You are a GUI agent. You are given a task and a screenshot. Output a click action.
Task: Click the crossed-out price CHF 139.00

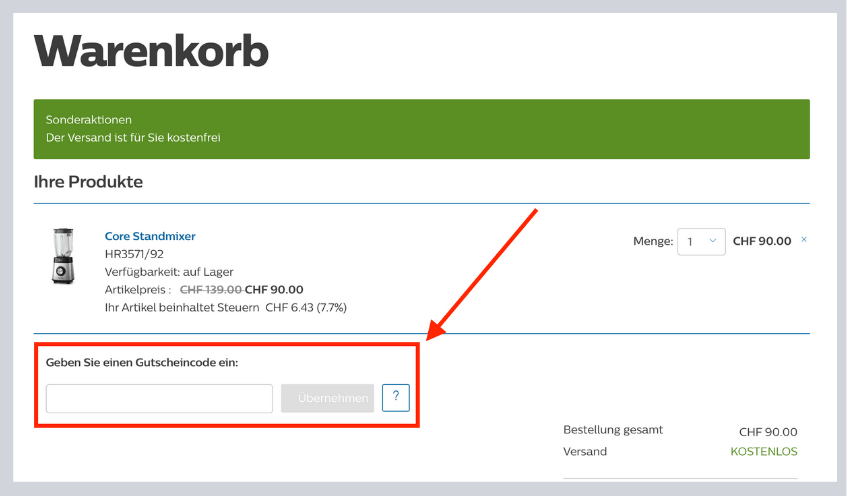(x=210, y=290)
